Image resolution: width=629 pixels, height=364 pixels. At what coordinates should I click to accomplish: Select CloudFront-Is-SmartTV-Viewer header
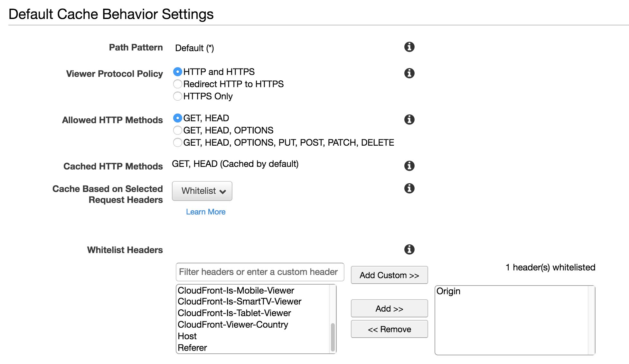pos(253,302)
